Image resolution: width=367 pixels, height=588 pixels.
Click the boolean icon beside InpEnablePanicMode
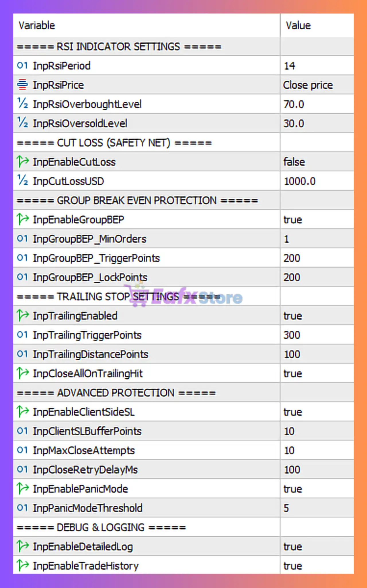pos(22,489)
